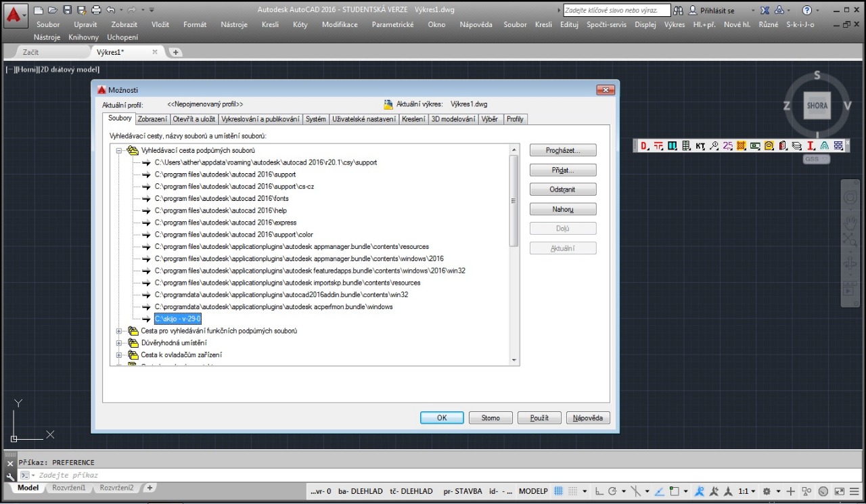Expand the Důvěryhodná umístění tree node
Image resolution: width=866 pixels, height=504 pixels.
coord(119,343)
